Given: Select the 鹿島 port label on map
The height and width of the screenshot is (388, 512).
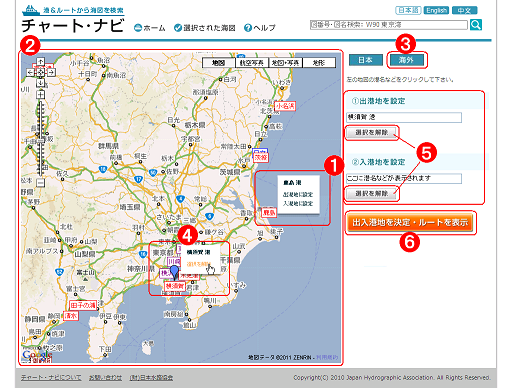Looking at the screenshot, I should [269, 212].
